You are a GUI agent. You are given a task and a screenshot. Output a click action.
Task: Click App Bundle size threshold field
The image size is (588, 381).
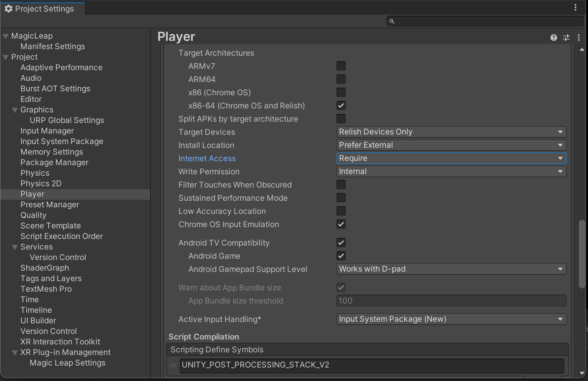(x=451, y=301)
